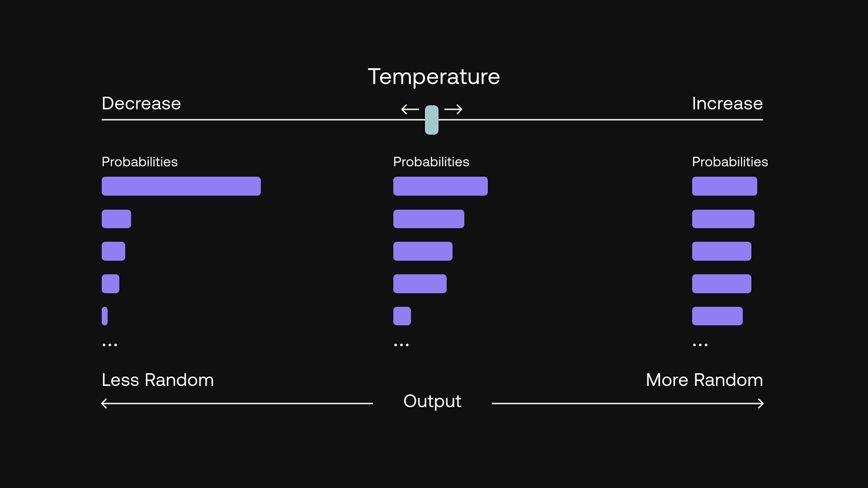The height and width of the screenshot is (488, 868).
Task: Click the ellipsis under the left probability bars
Action: coord(110,345)
